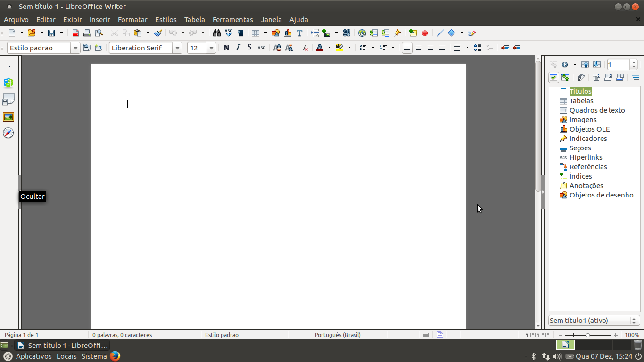Expand the highlight color dropdown arrow
This screenshot has height=362, width=644.
point(349,48)
